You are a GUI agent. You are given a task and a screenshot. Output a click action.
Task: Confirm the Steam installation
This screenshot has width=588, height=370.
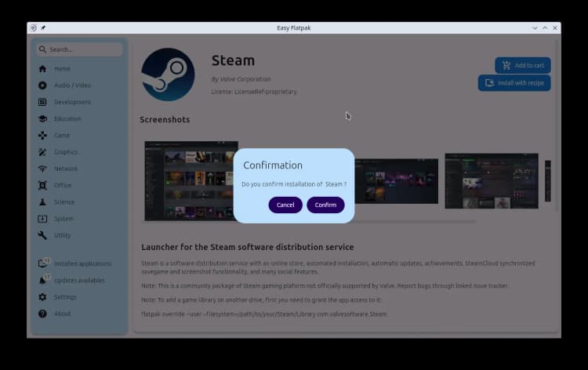325,205
